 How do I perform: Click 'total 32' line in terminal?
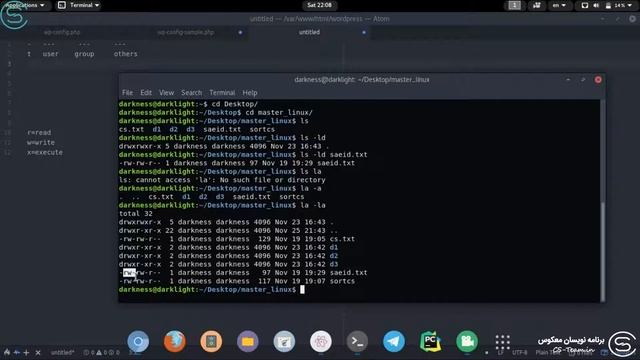(136, 213)
